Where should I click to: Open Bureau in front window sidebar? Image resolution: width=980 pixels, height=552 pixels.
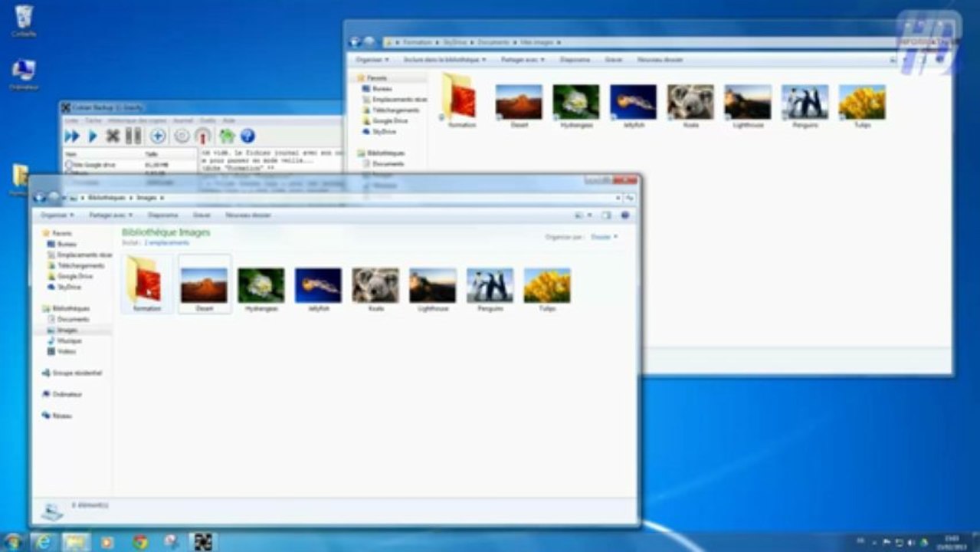(x=62, y=244)
